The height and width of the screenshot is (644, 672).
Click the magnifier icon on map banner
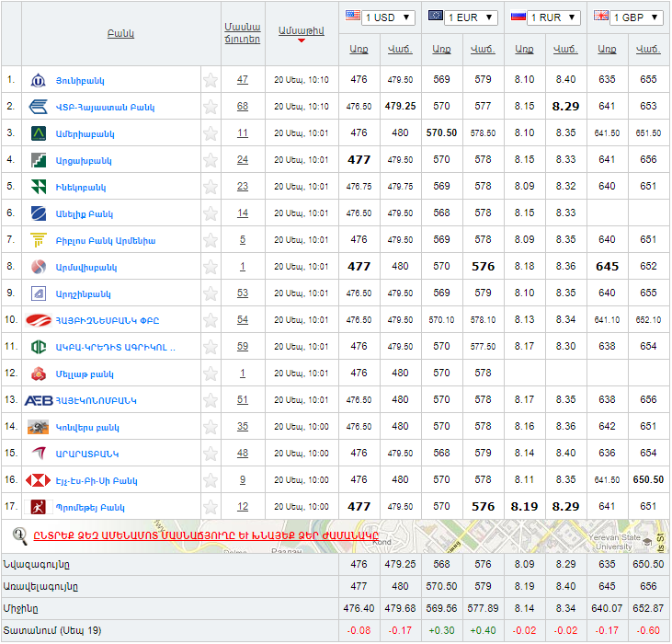19,534
